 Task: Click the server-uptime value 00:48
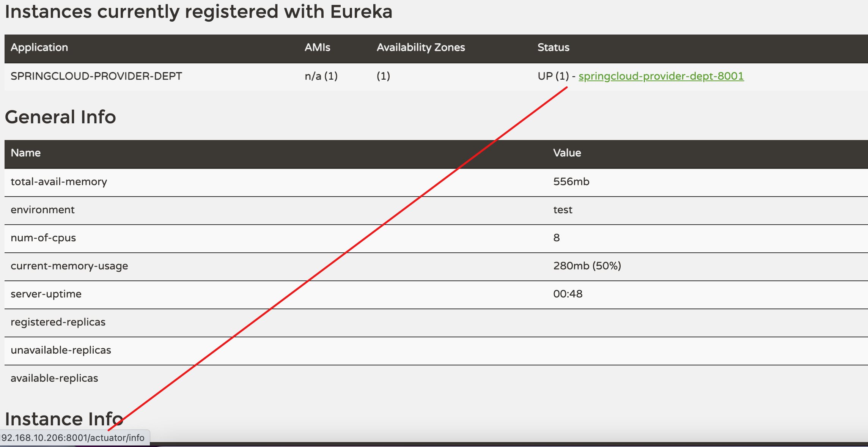pyautogui.click(x=568, y=294)
